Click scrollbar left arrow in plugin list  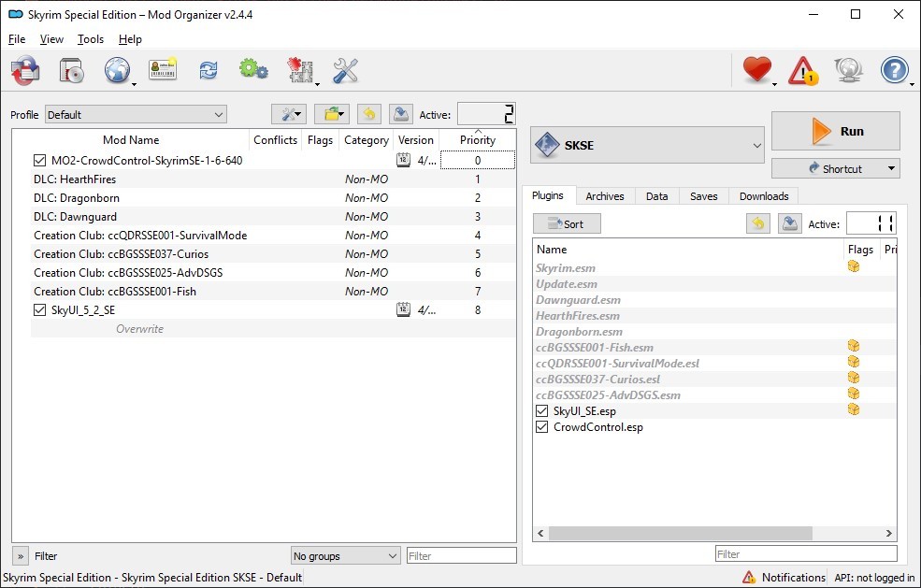point(541,534)
